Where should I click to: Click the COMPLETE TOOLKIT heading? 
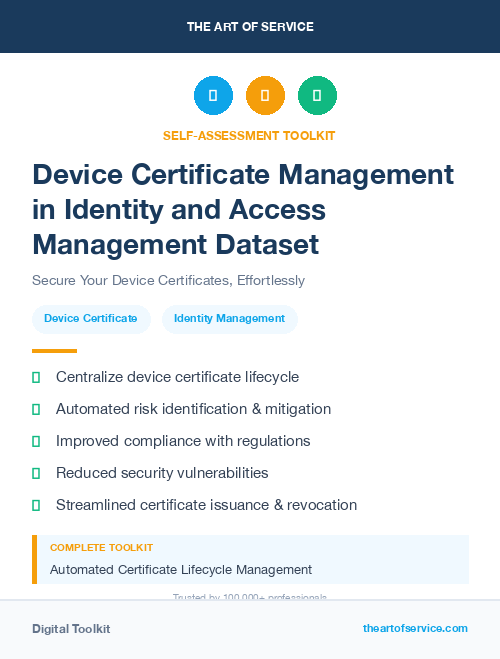(101, 548)
